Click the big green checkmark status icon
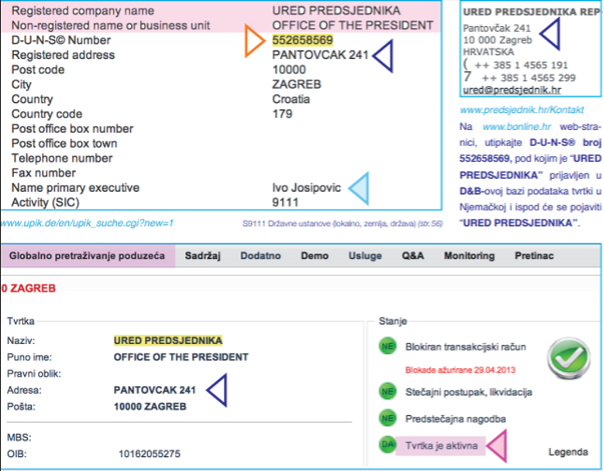The width and height of the screenshot is (604, 472). coord(569,359)
